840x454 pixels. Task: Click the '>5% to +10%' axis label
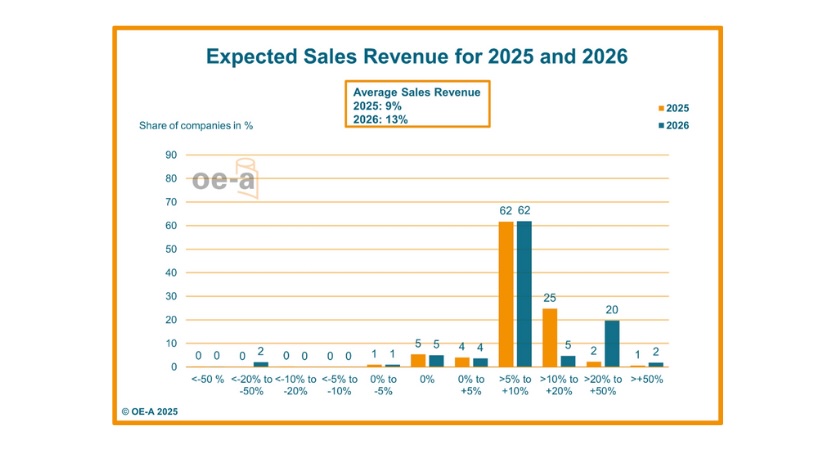(515, 385)
